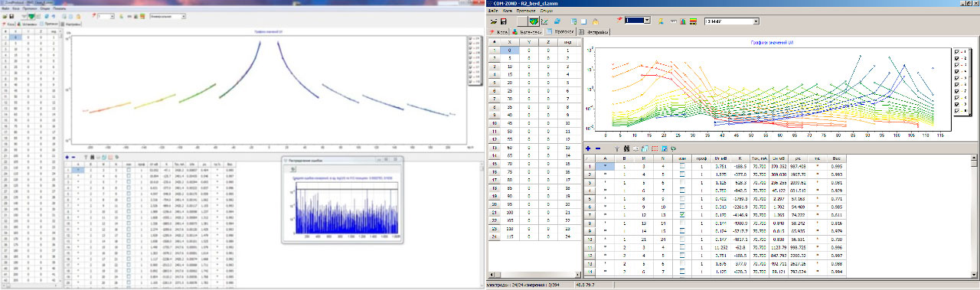Screen dimensions: 980x290
Task: Click the filter funnel icon above the table
Action: click(617, 148)
